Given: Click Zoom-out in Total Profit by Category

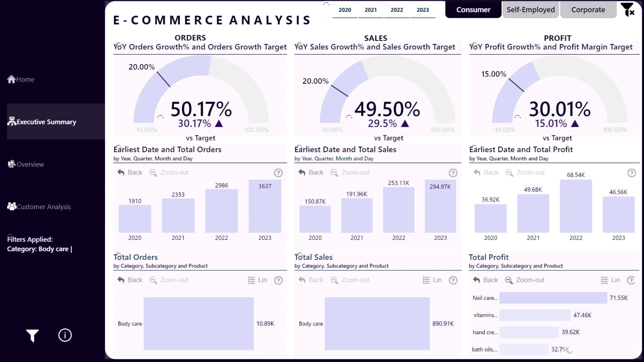Looking at the screenshot, I should point(525,280).
